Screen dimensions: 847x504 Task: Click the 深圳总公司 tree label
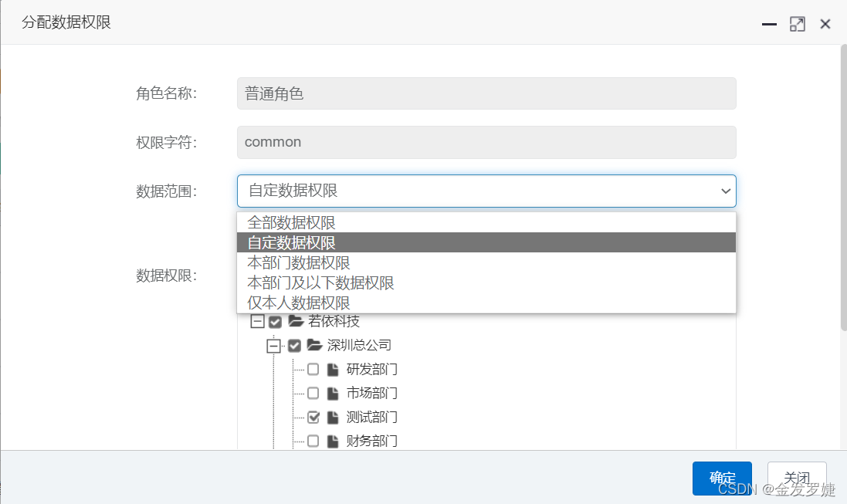click(x=359, y=345)
